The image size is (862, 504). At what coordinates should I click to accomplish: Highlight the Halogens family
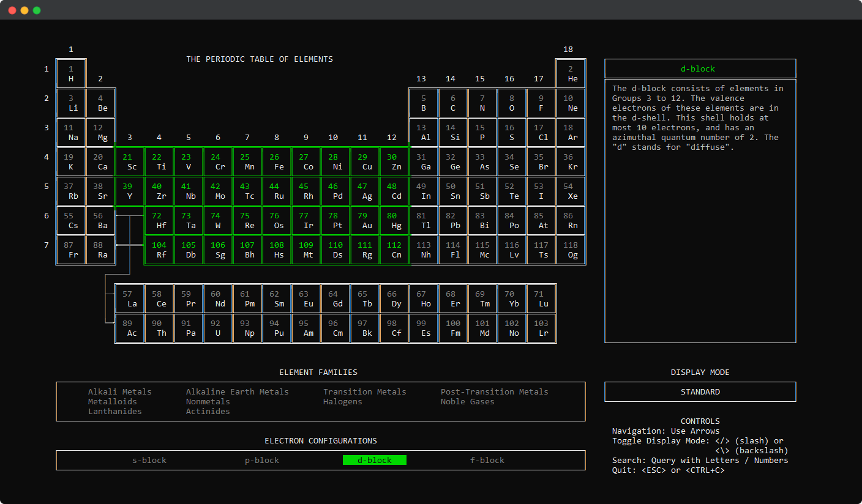tap(343, 401)
